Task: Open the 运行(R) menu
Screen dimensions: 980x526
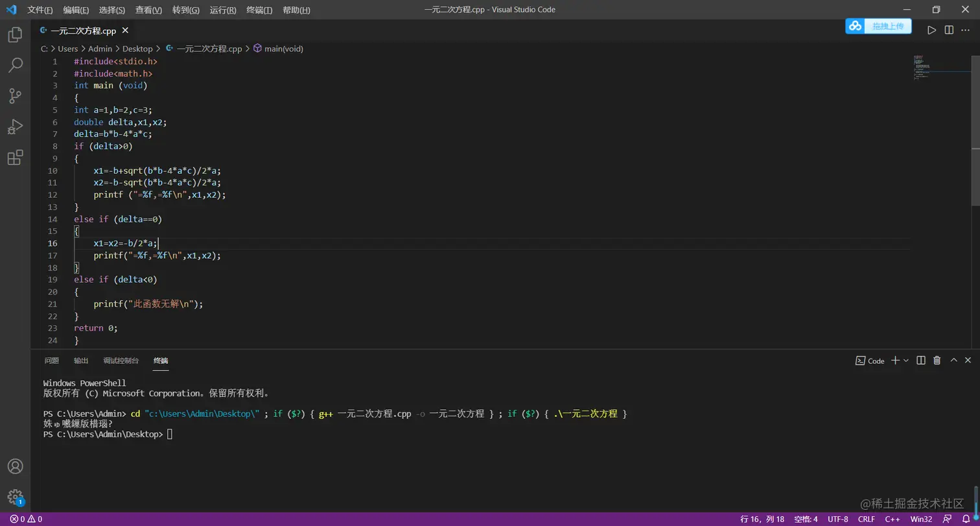Action: (223, 10)
